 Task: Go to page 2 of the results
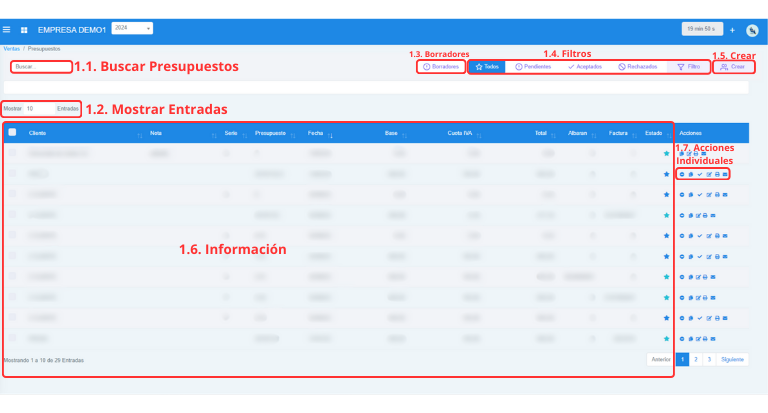pos(696,360)
